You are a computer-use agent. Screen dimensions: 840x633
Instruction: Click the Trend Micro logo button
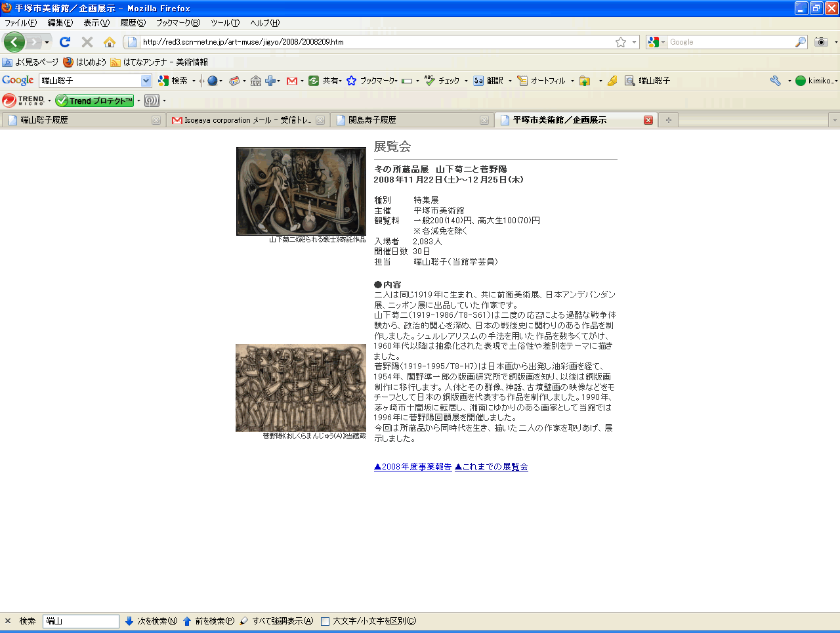[23, 100]
